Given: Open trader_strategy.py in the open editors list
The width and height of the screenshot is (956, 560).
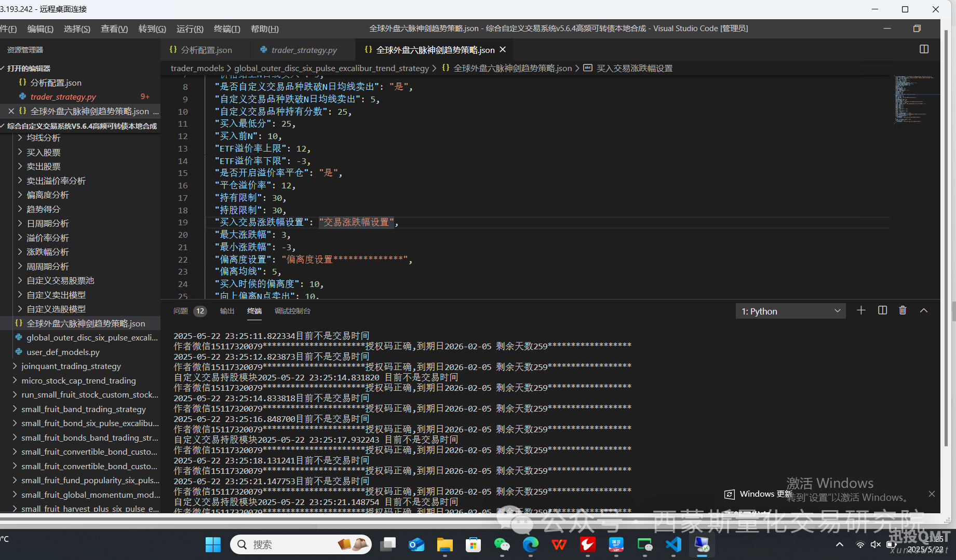Looking at the screenshot, I should [63, 97].
